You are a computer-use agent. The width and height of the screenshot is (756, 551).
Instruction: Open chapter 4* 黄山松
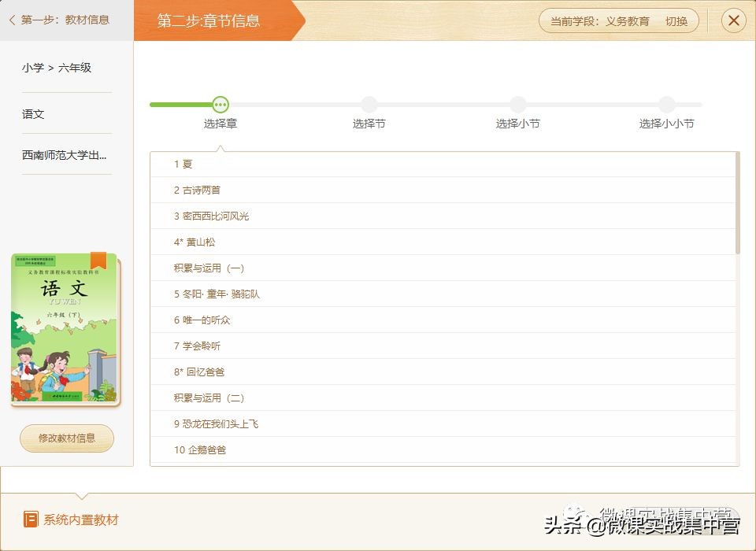coord(194,242)
